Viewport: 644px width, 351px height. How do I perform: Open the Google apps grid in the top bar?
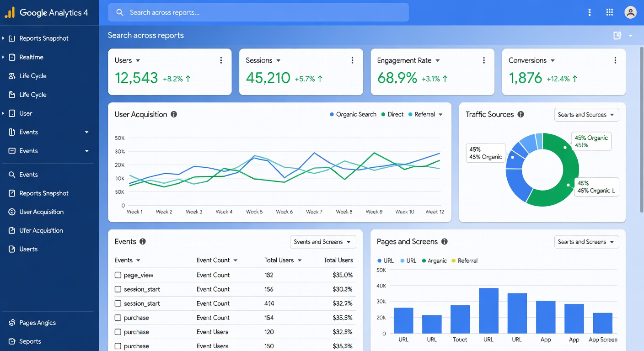click(610, 12)
